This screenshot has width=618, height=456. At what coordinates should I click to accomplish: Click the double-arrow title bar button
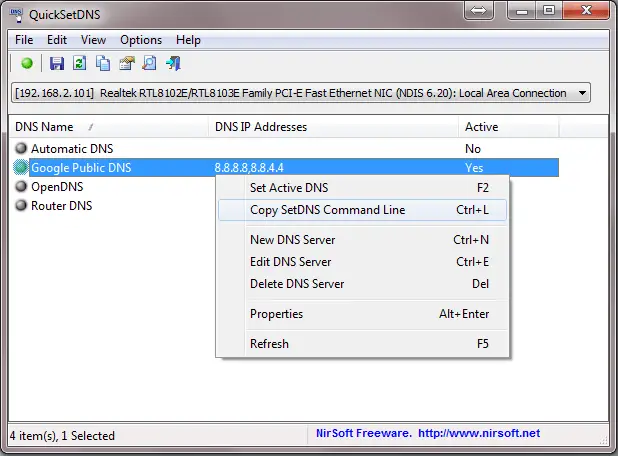pos(479,11)
